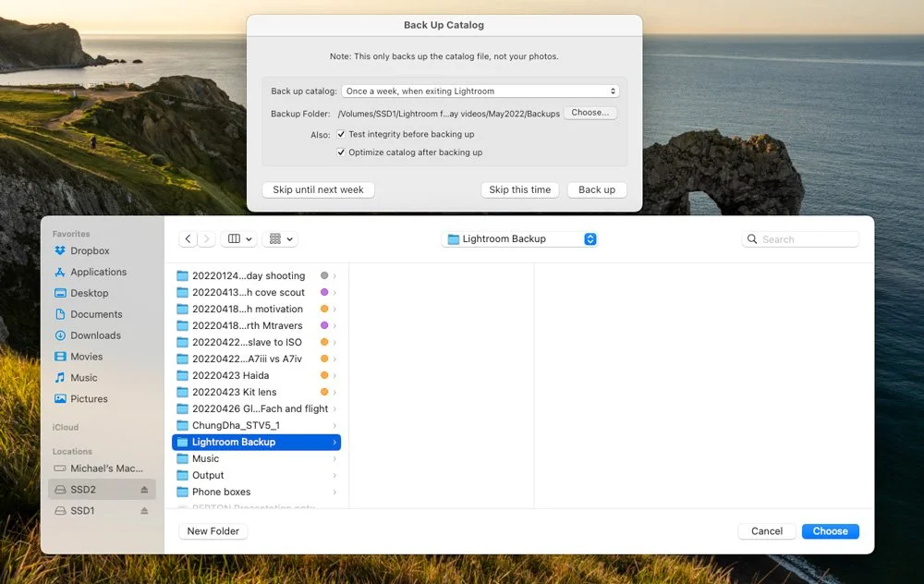924x584 pixels.
Task: Select the 20220423 Haida folder
Action: pyautogui.click(x=256, y=375)
